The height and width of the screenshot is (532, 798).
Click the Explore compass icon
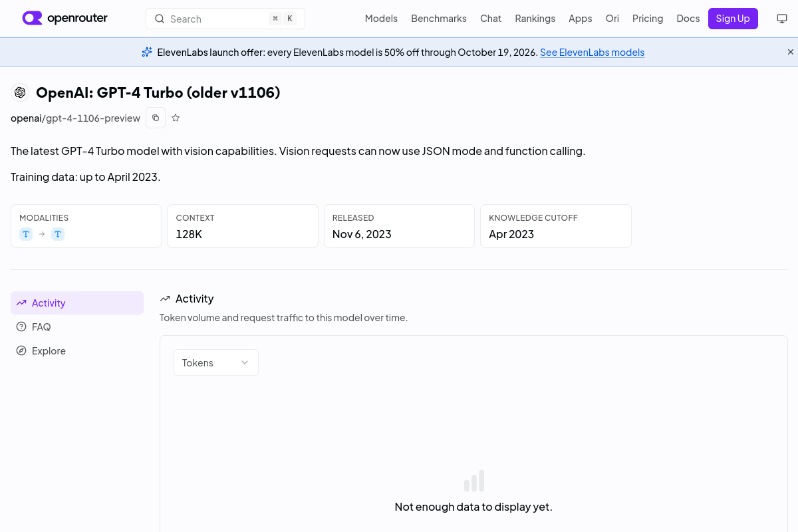(21, 350)
